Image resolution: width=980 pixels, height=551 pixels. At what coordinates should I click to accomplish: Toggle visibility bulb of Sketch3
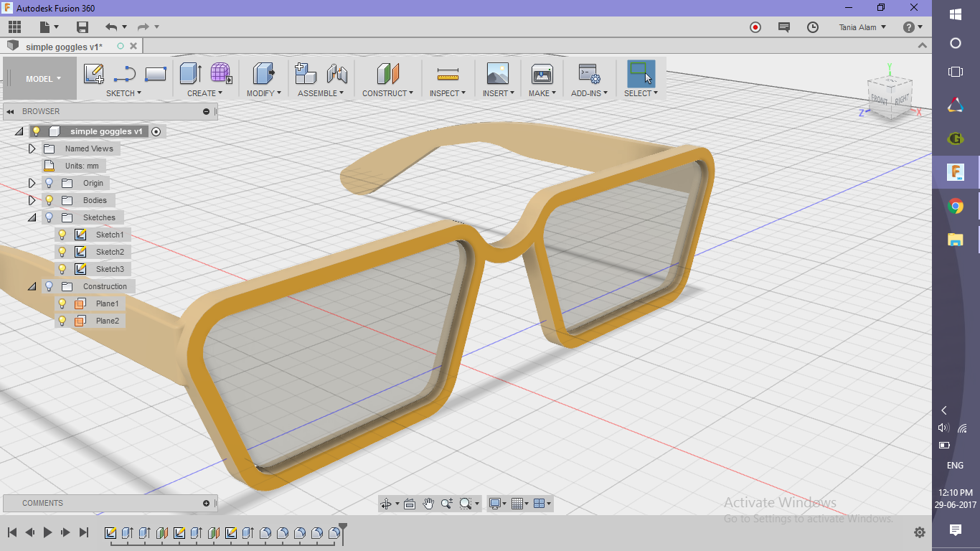[x=62, y=269]
